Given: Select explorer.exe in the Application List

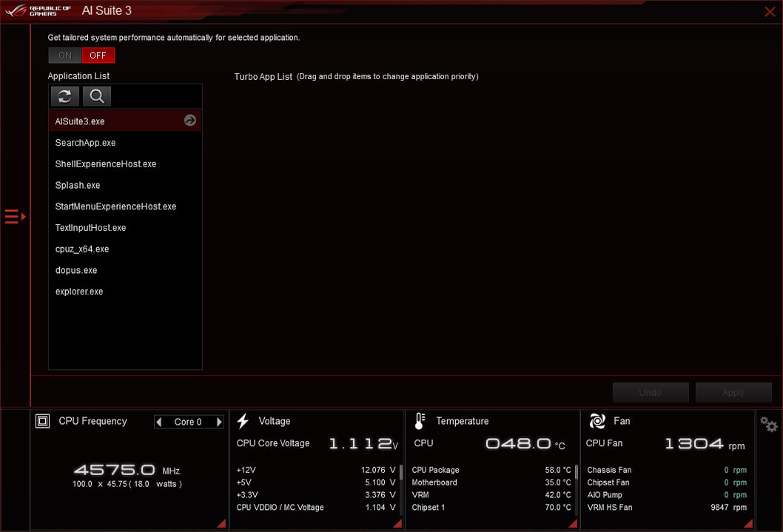Looking at the screenshot, I should 125,292.
